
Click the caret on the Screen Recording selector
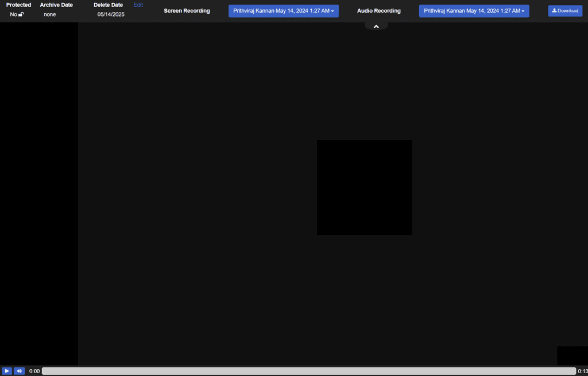click(332, 10)
